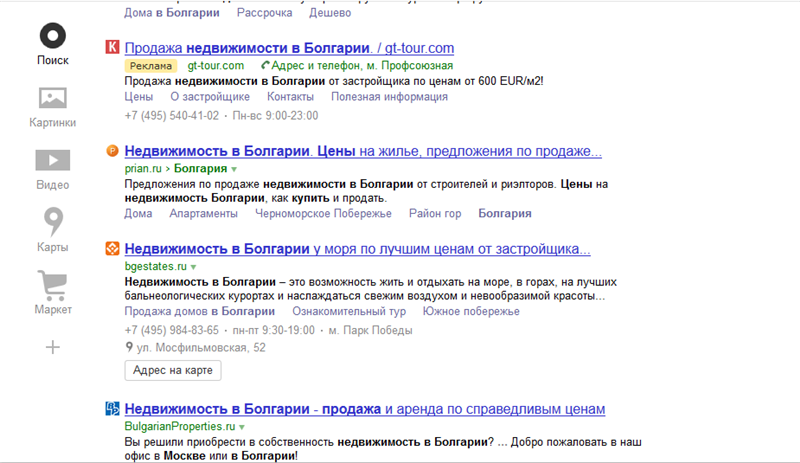
Task: Click gt-tour.com green URL
Action: (x=216, y=65)
